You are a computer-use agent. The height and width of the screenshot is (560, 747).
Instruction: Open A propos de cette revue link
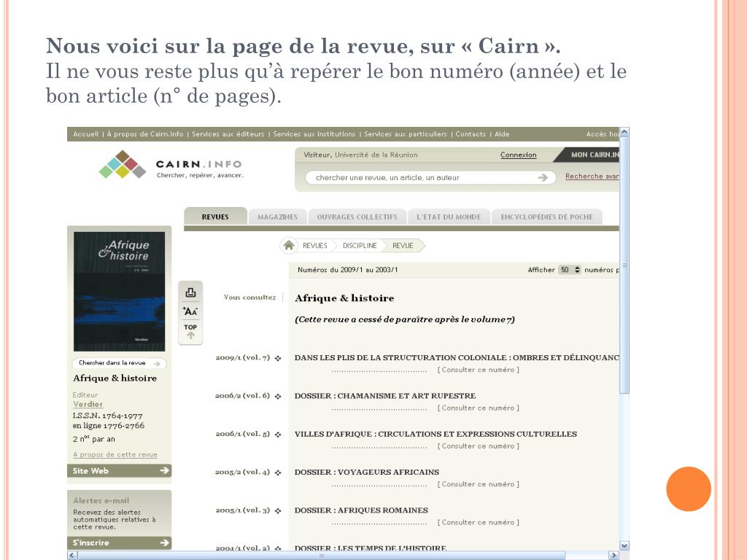[115, 455]
